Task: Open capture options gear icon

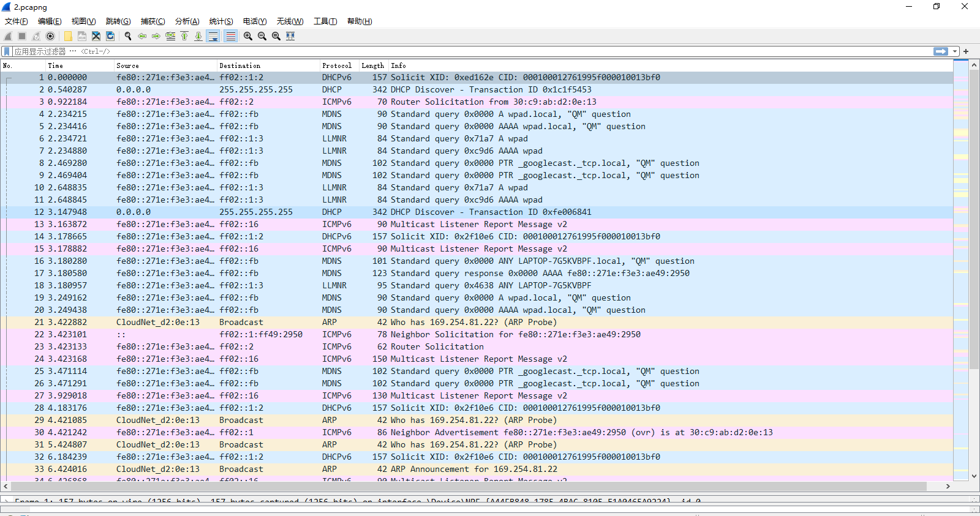Action: 50,36
